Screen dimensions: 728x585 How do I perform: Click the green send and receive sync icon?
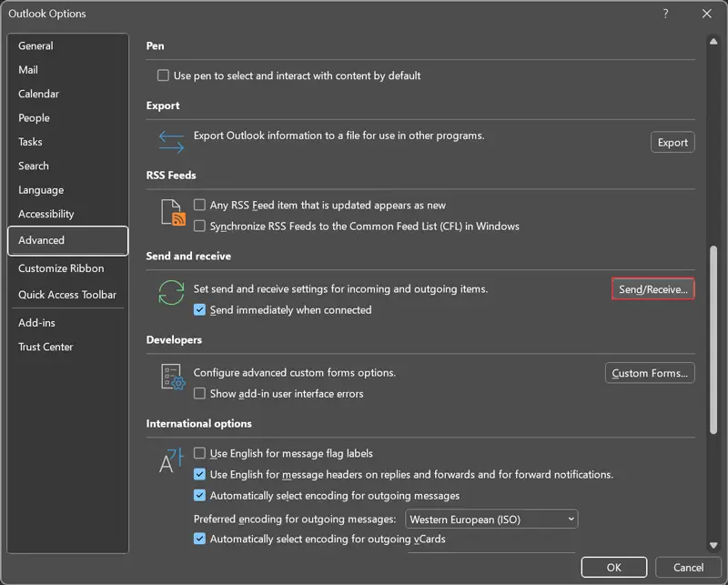pyautogui.click(x=171, y=293)
